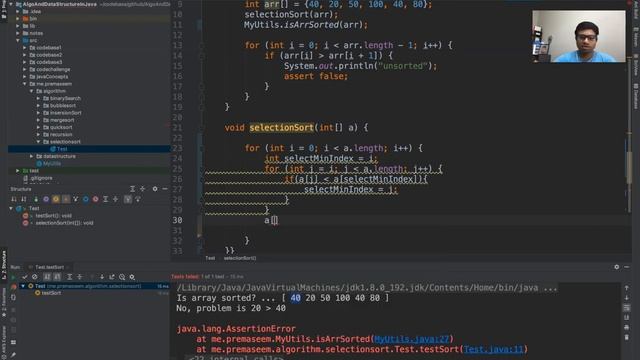
Task: Toggle show inherited members in Structure panel
Action: click(x=36, y=199)
